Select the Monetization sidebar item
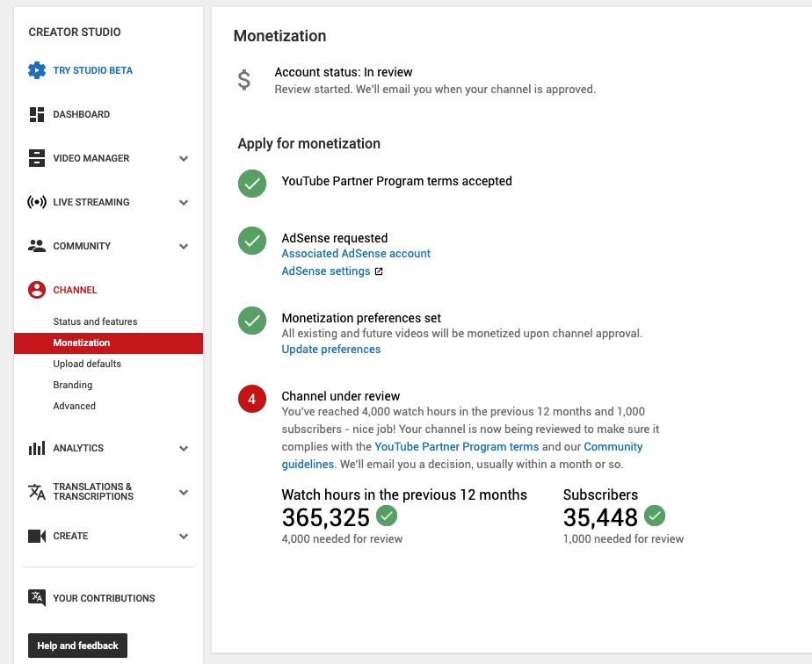The image size is (812, 664). (108, 343)
